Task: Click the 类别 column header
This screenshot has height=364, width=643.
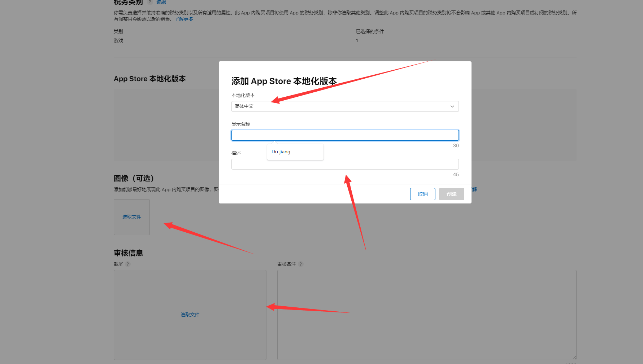Action: [x=118, y=31]
